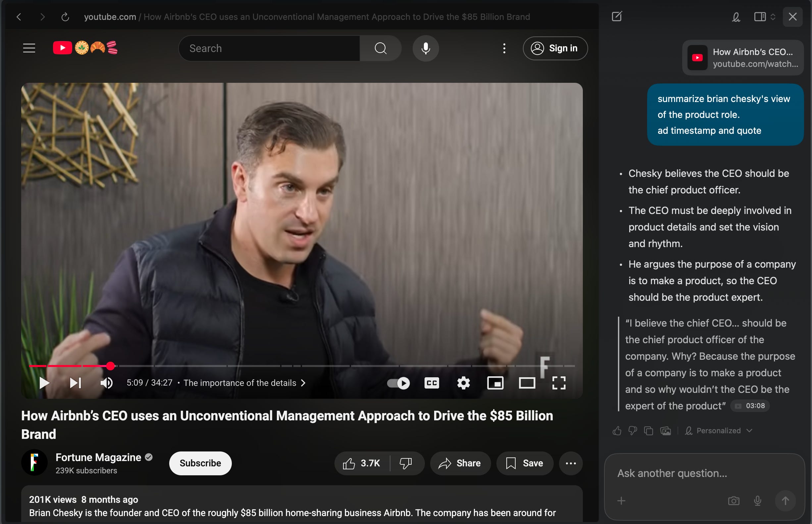Switch video to miniplayer mode
The height and width of the screenshot is (524, 812).
tap(495, 383)
